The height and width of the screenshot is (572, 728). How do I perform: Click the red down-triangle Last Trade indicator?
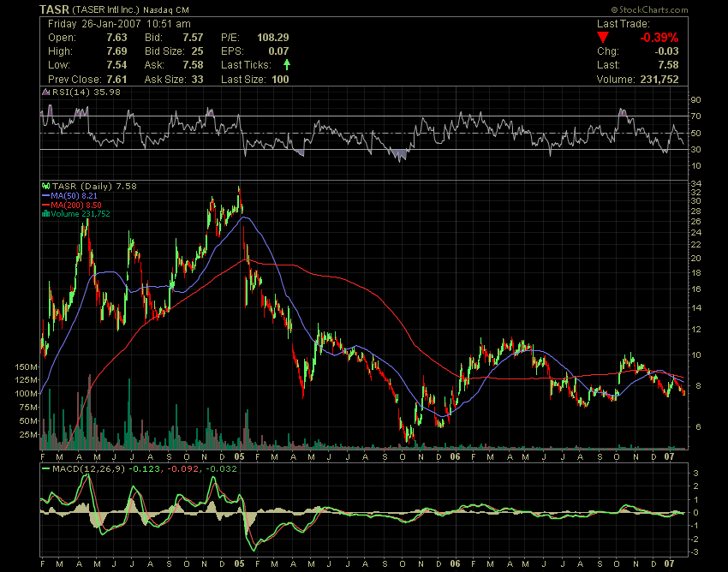[603, 38]
